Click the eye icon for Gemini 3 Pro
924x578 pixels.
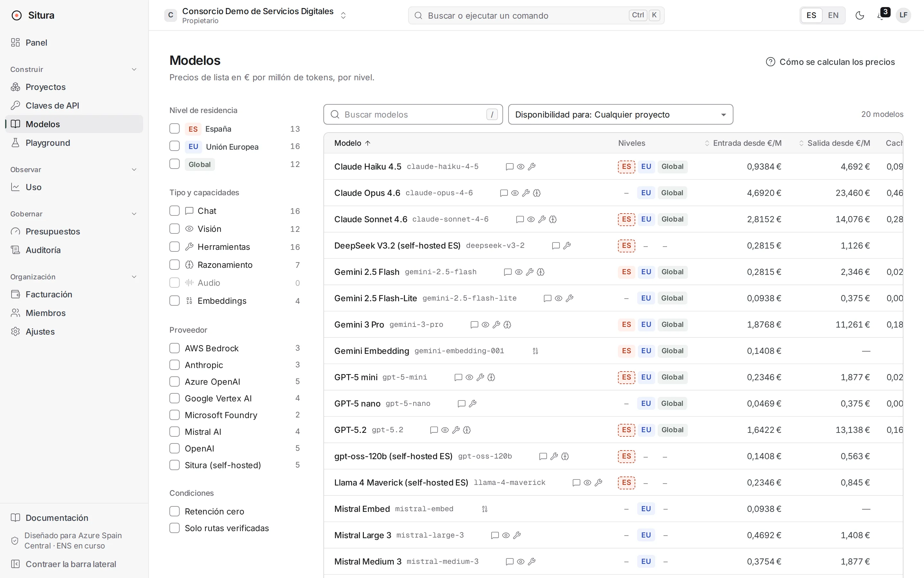pos(485,325)
